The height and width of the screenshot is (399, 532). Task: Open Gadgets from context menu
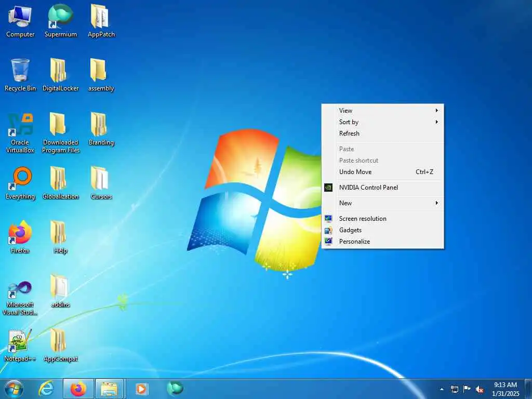click(x=382, y=230)
